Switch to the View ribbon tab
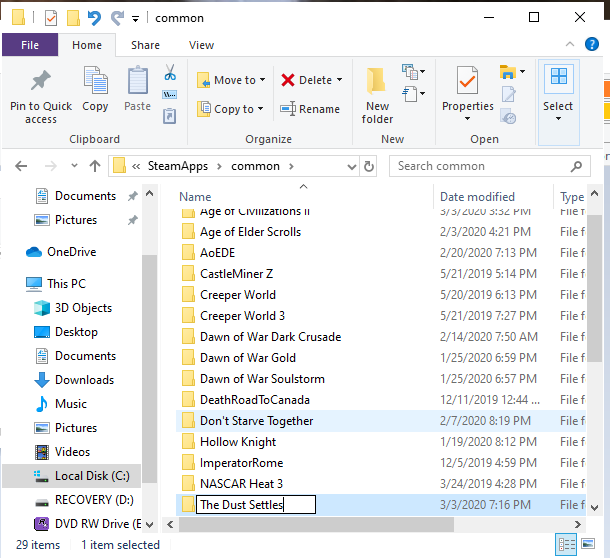The height and width of the screenshot is (558, 610). [202, 45]
